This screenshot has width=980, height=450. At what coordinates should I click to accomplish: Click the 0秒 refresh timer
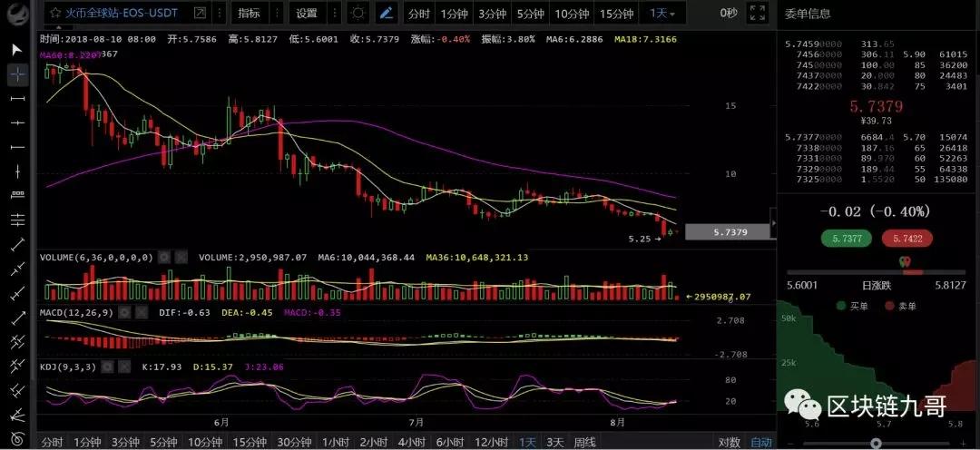729,13
